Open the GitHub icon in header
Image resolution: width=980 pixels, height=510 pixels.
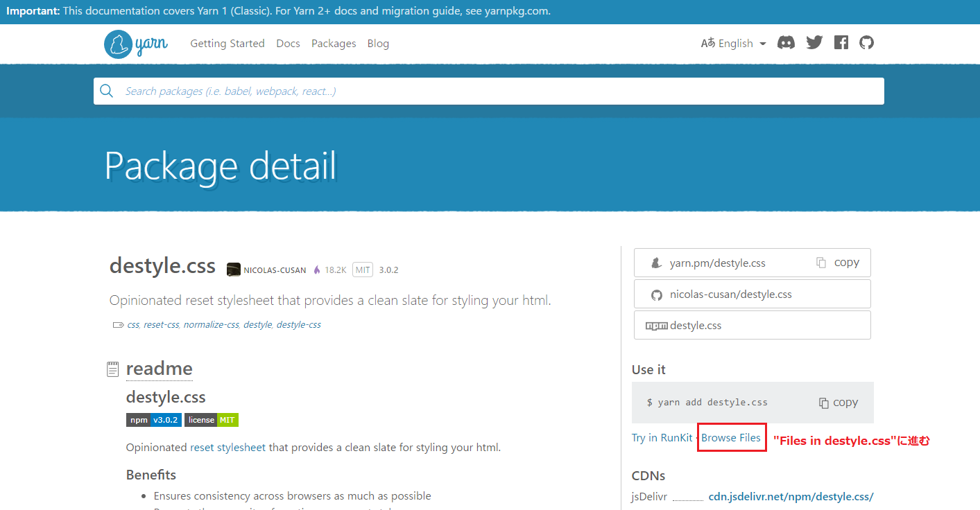click(866, 43)
